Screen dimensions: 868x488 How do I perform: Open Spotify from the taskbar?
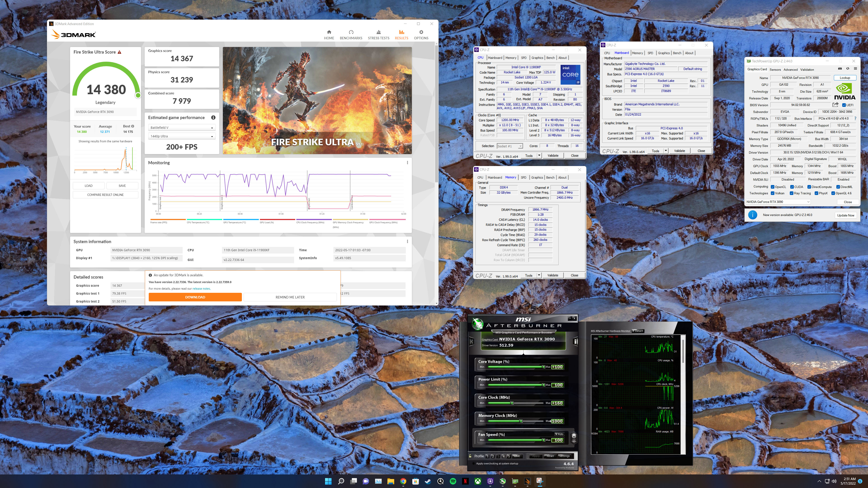(453, 481)
